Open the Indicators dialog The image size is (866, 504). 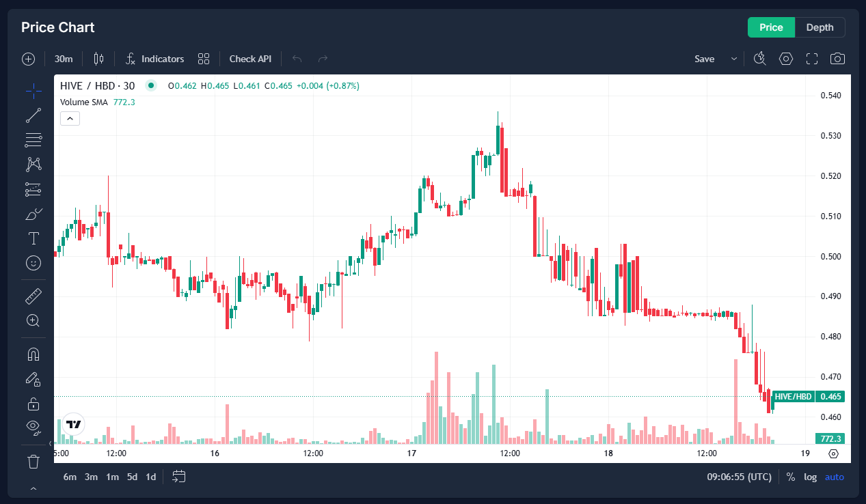(x=155, y=59)
